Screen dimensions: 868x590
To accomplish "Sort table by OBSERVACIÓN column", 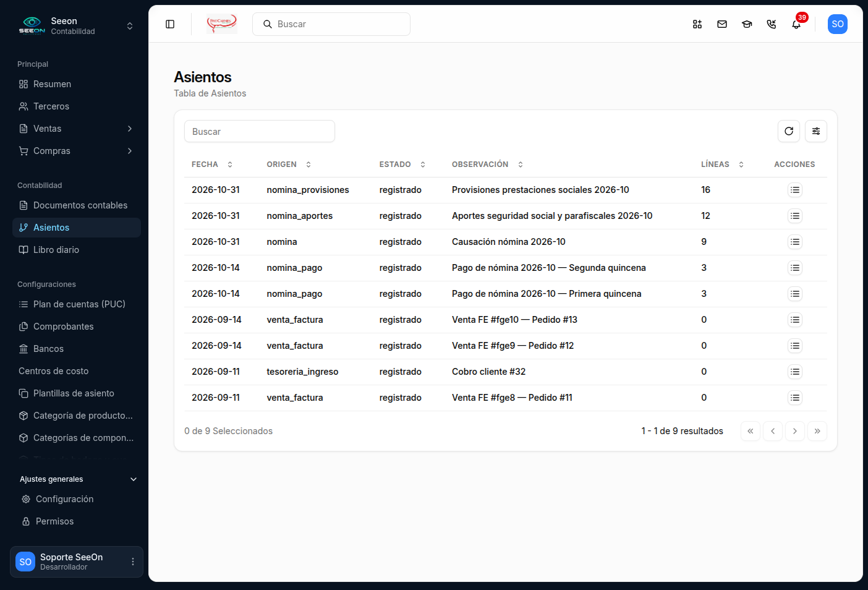I will point(488,165).
